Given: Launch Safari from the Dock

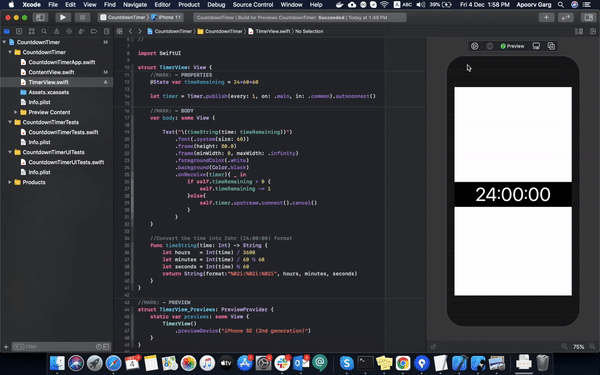Looking at the screenshot, I should pos(113,363).
